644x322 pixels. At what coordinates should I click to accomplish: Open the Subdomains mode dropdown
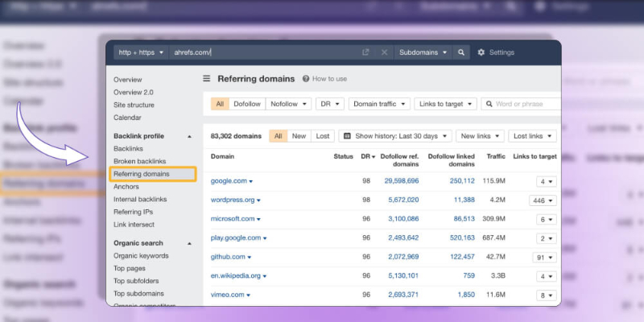[423, 52]
